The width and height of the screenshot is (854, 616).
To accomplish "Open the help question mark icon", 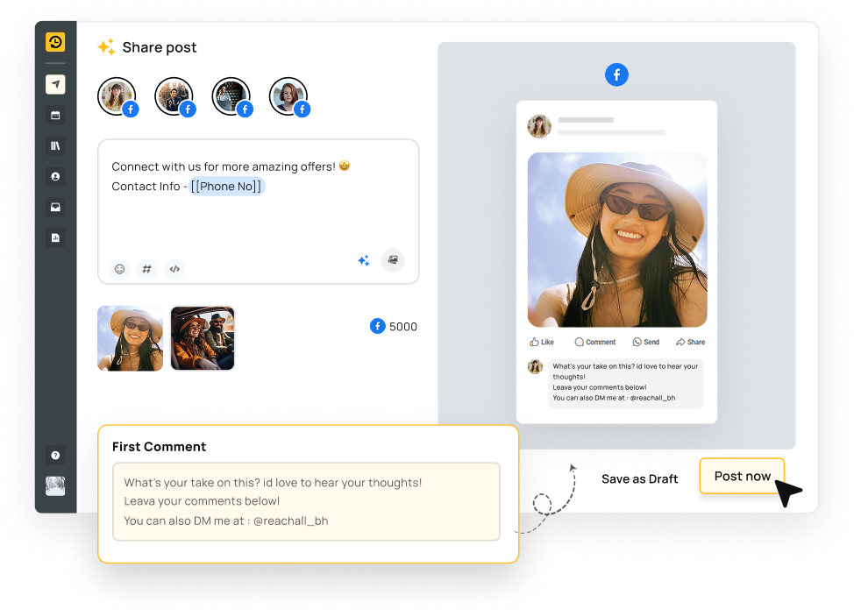I will [55, 456].
